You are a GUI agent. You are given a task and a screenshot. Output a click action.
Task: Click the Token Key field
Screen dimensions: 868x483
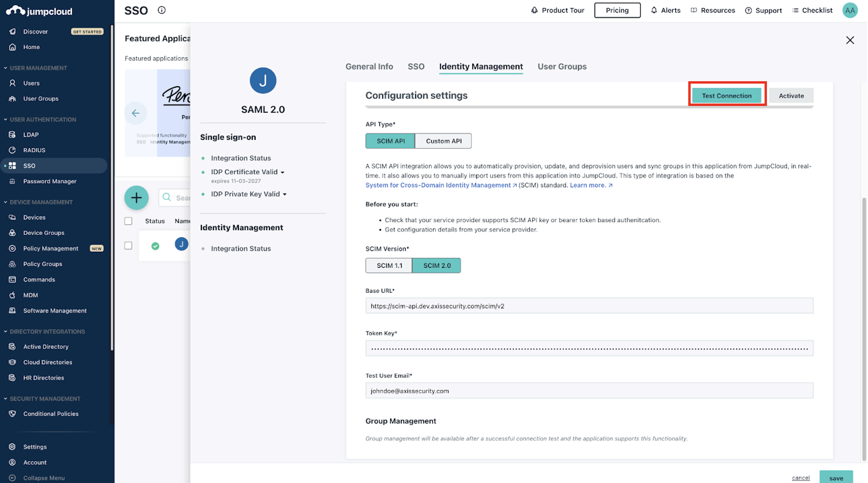(589, 348)
